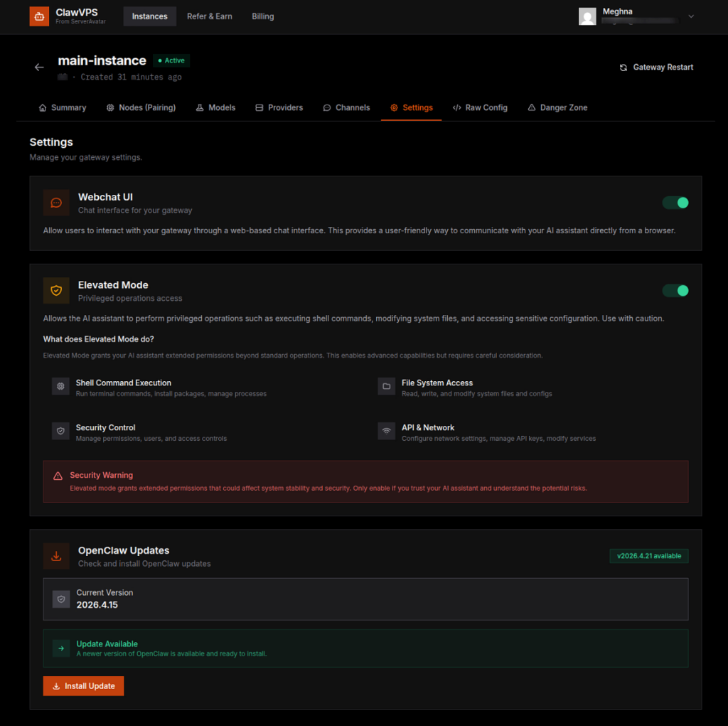
Task: Click the ClawVPS logo icon
Action: click(x=38, y=16)
